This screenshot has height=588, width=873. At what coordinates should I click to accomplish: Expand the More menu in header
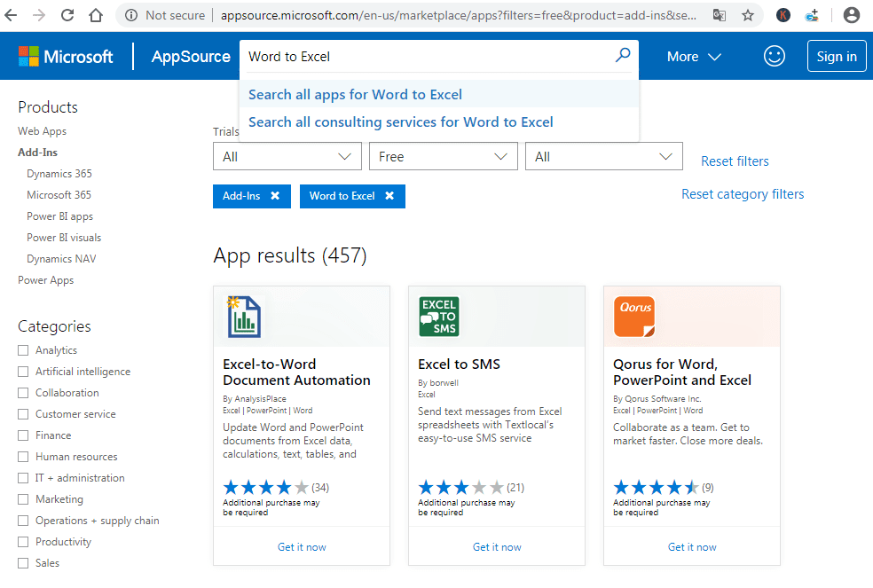(694, 56)
